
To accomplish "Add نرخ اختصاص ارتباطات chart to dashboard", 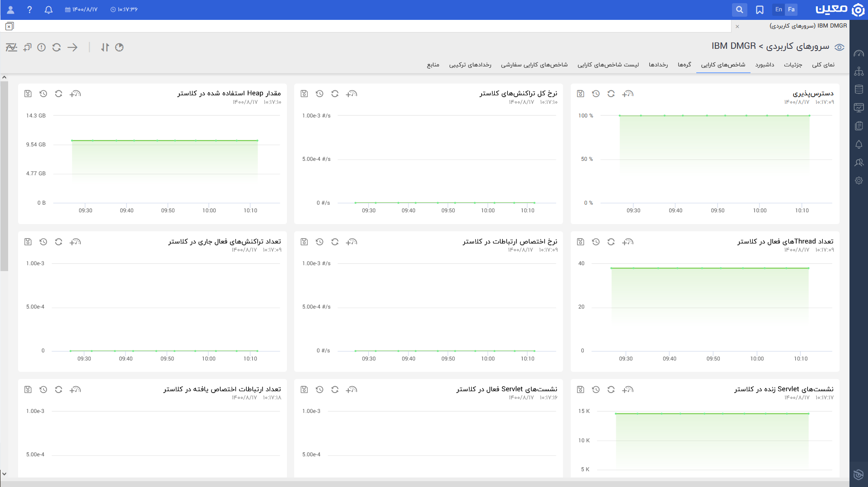I will pyautogui.click(x=351, y=242).
